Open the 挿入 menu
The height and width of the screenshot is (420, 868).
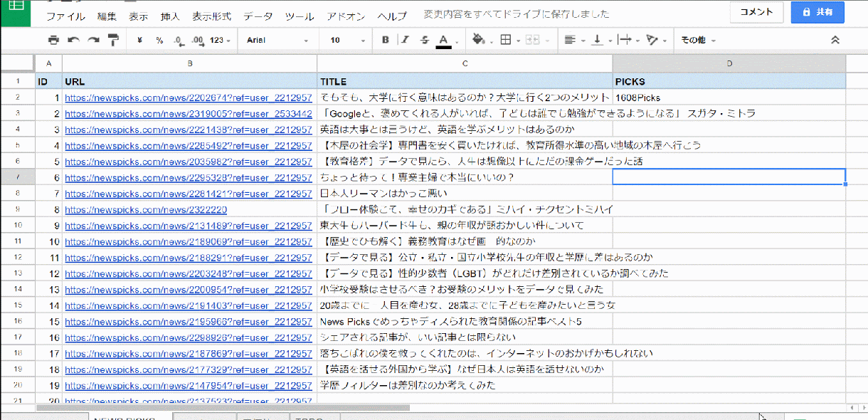click(170, 16)
